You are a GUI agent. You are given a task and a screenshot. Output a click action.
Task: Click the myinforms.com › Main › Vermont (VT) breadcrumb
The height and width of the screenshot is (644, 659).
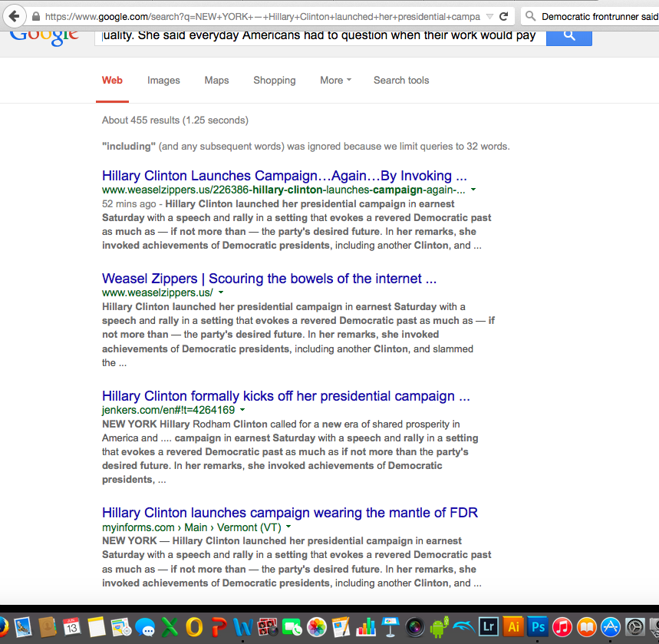pos(191,527)
